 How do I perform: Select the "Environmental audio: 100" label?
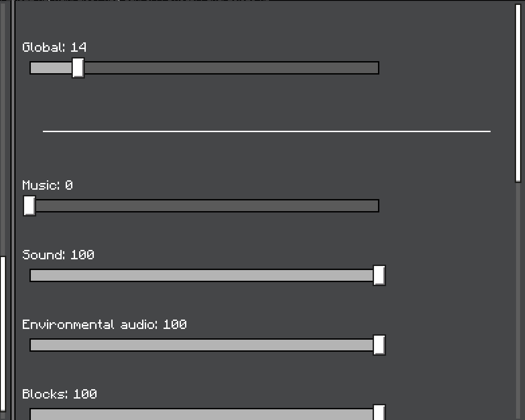coord(104,324)
